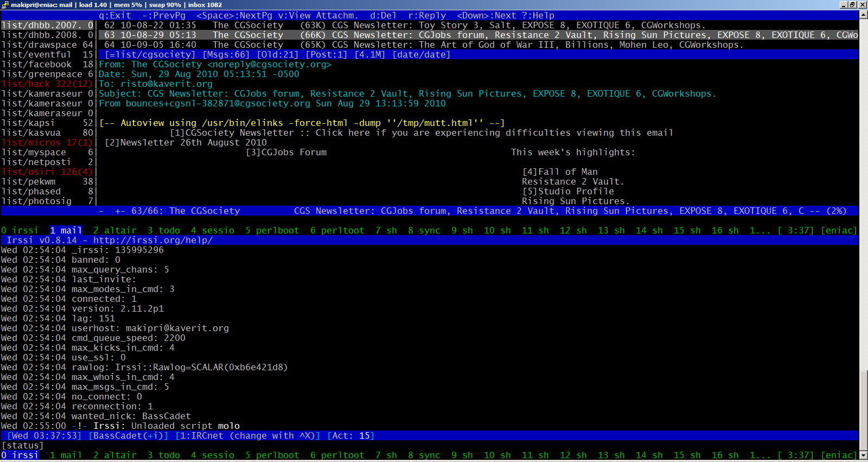868x462 pixels.
Task: Click the To: risto@kaverit.org line
Action: (x=156, y=84)
